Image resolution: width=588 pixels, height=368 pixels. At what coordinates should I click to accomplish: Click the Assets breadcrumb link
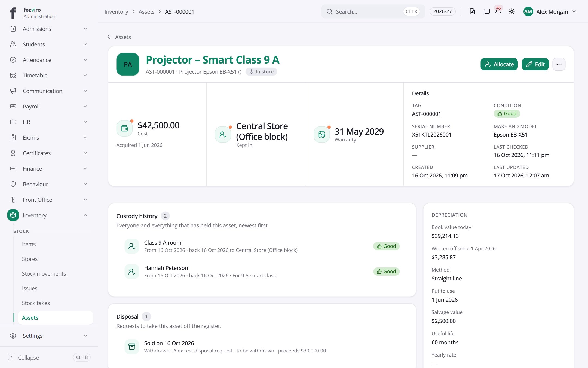(x=146, y=11)
